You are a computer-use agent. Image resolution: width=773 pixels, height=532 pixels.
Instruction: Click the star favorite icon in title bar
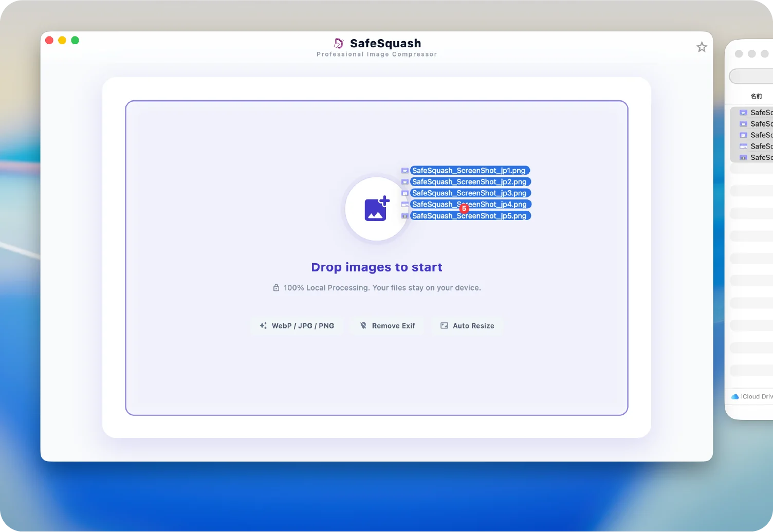pos(702,47)
